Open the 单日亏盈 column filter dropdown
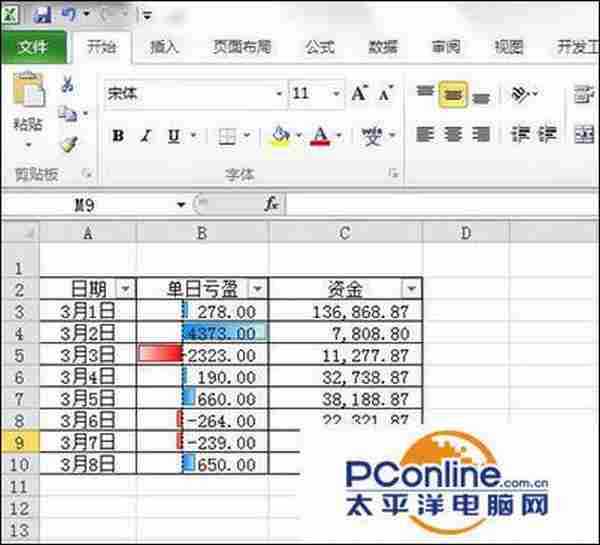The width and height of the screenshot is (600, 545). [x=257, y=288]
